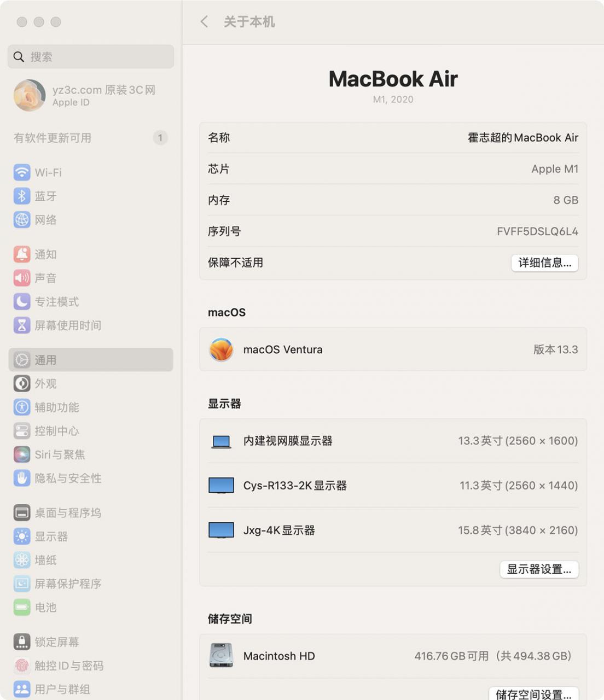Go back using the chevron arrow
The width and height of the screenshot is (604, 700).
click(x=204, y=22)
